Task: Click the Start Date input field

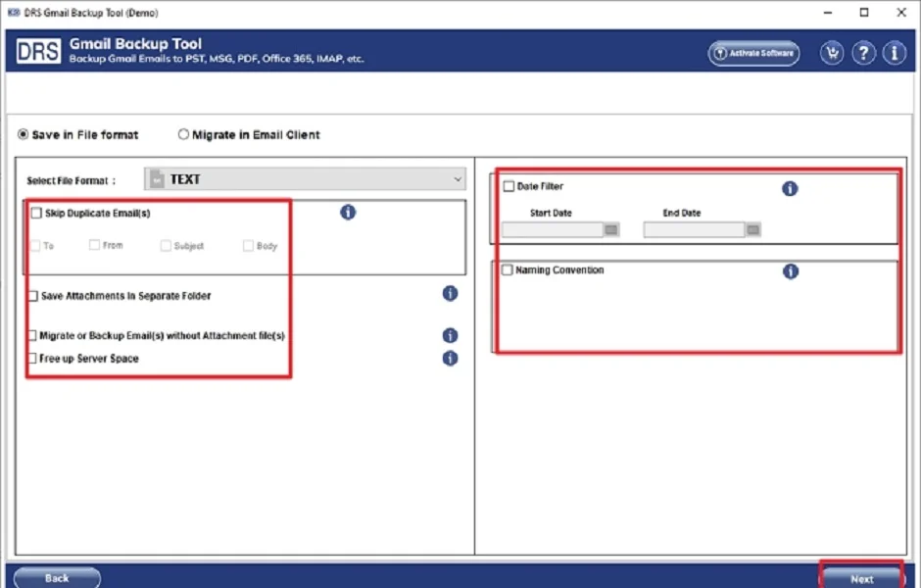Action: 552,230
